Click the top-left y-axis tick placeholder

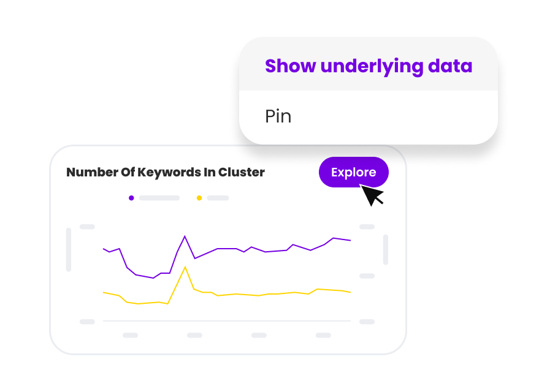pos(87,227)
